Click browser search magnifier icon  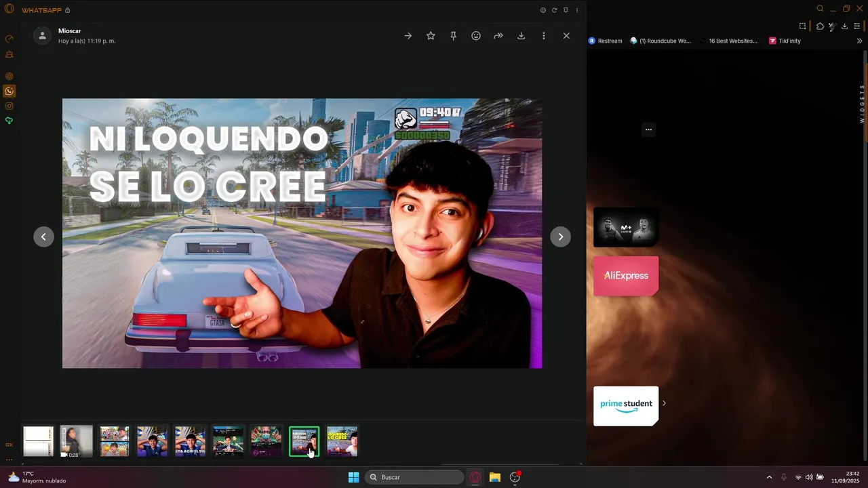(x=820, y=9)
